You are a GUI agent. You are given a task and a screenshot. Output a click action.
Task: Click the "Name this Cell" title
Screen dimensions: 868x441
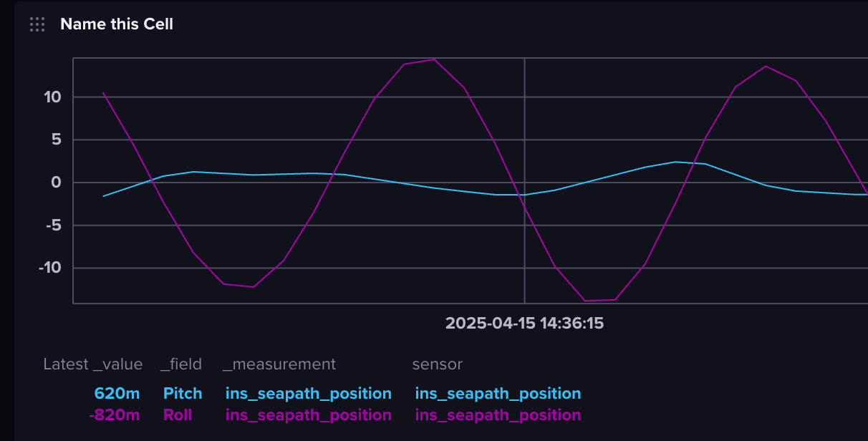coord(116,24)
